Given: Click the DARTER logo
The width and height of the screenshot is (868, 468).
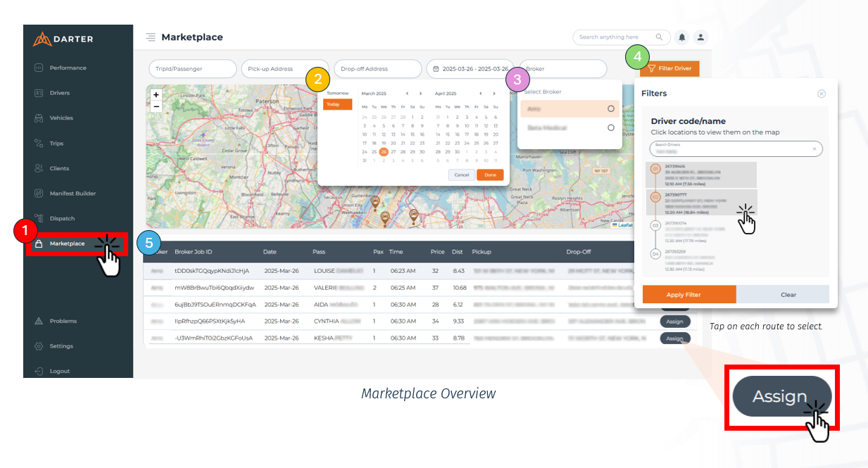Looking at the screenshot, I should 63,39.
